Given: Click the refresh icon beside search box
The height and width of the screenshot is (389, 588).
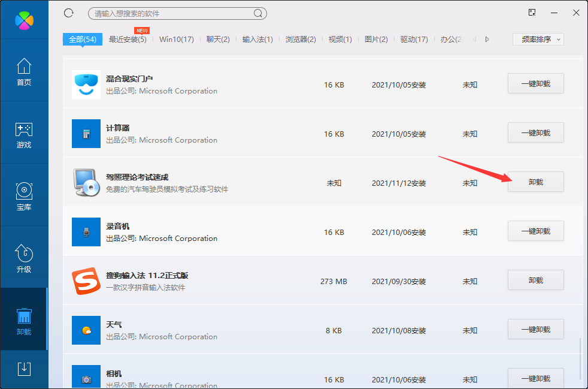Looking at the screenshot, I should point(69,13).
